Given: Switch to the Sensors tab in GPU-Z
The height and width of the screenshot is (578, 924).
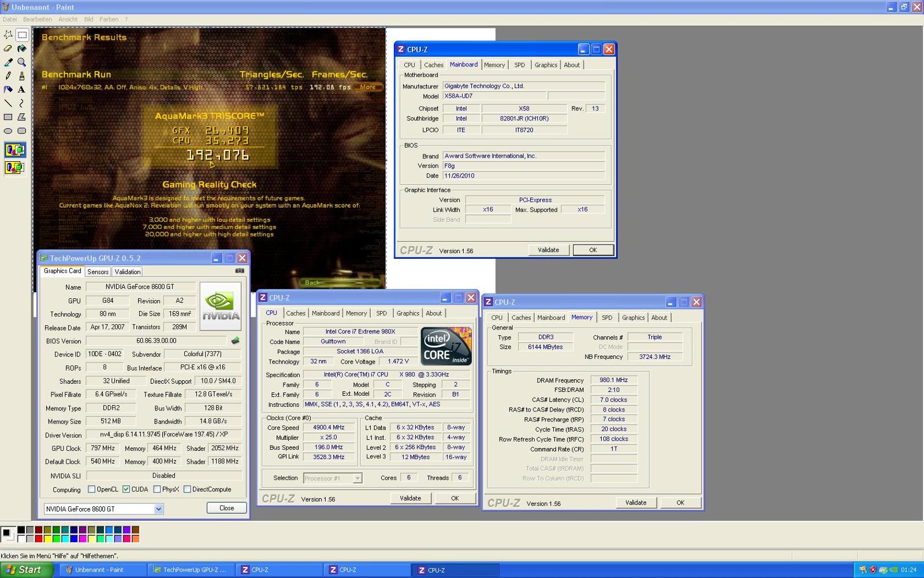Looking at the screenshot, I should click(98, 272).
